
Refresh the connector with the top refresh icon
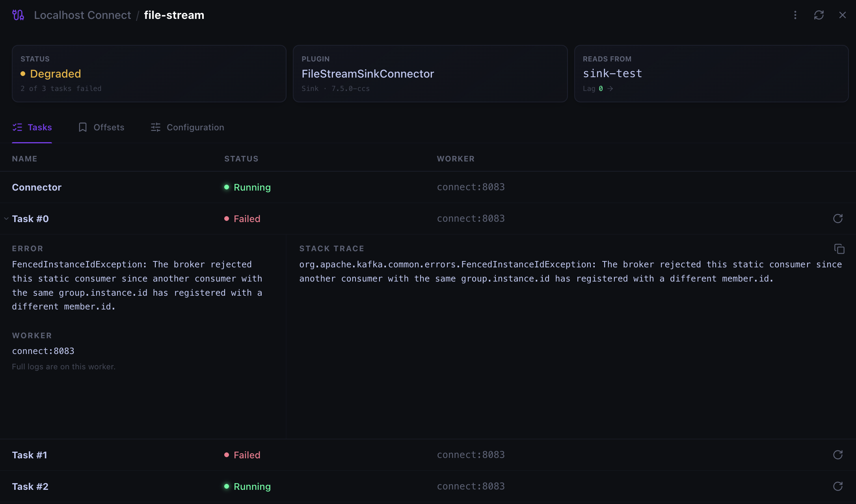click(x=819, y=15)
